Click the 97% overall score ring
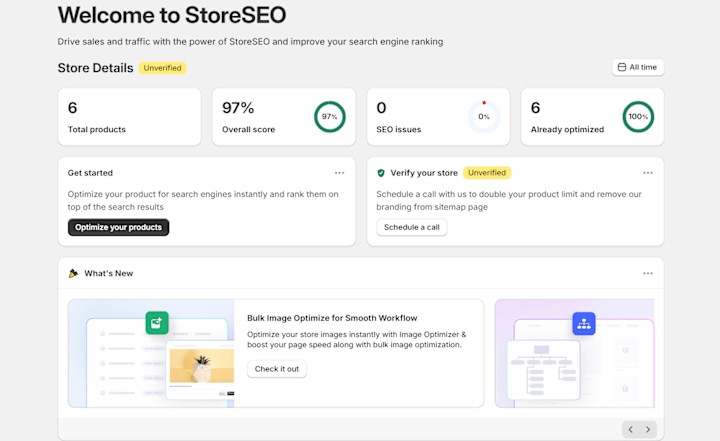This screenshot has height=441, width=720. point(329,117)
